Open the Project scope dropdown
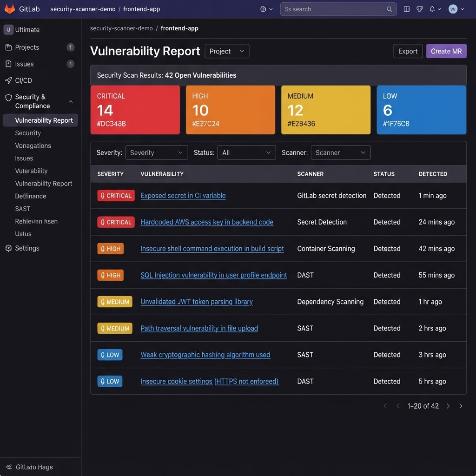 [x=227, y=51]
